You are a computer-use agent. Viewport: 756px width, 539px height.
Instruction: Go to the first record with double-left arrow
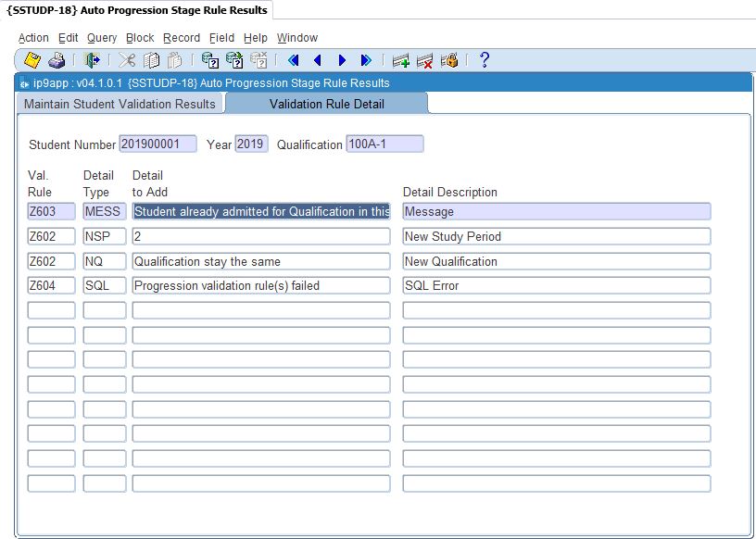[294, 60]
